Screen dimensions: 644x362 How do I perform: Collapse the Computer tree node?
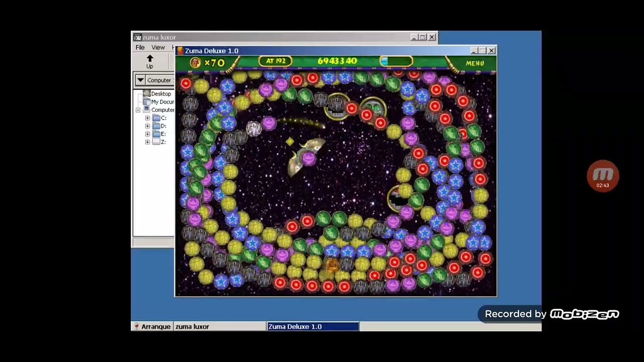pyautogui.click(x=138, y=110)
